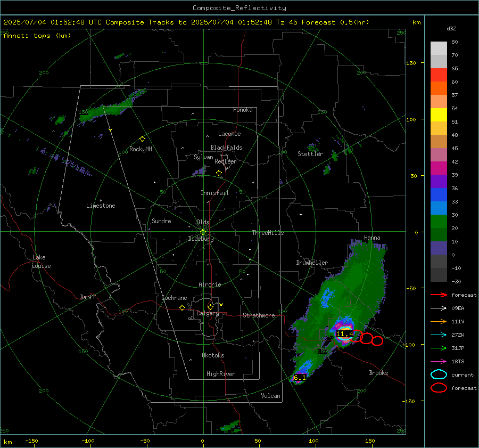Select the radar center diamond at Olds
479x448 pixels.
(203, 232)
